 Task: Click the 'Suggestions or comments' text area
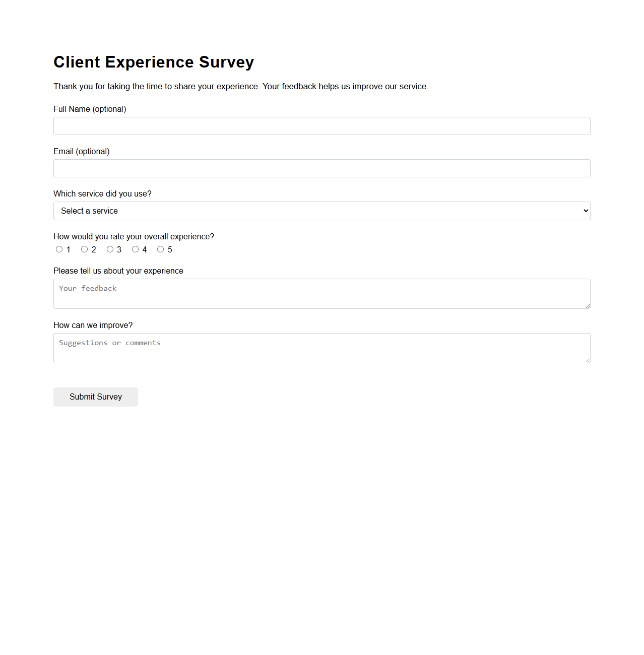click(321, 348)
